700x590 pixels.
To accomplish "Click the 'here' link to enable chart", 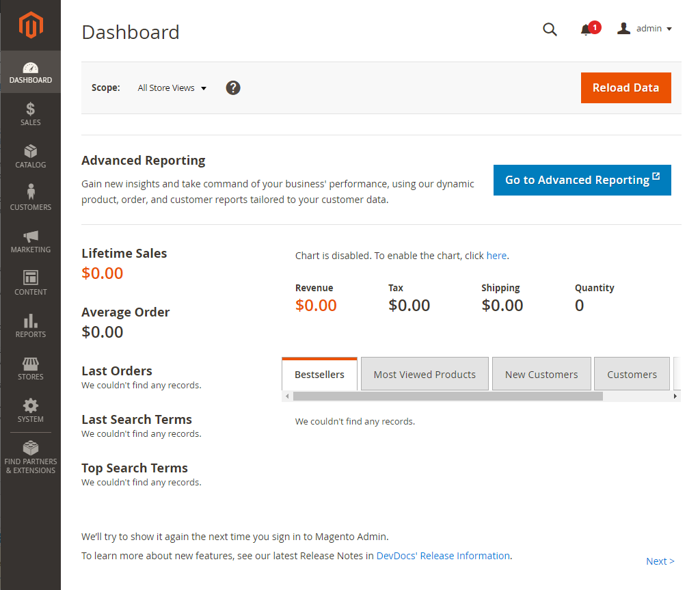I will coord(496,256).
